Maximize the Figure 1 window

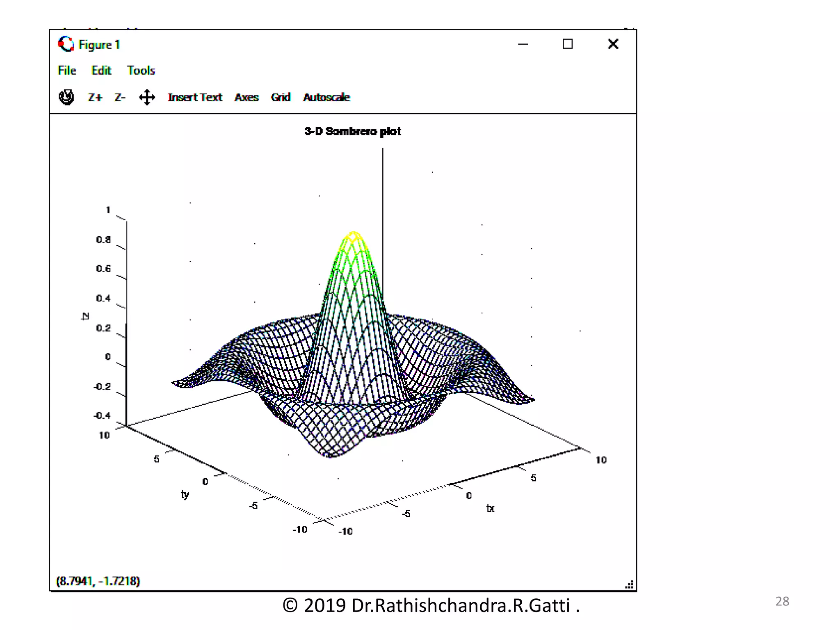567,44
